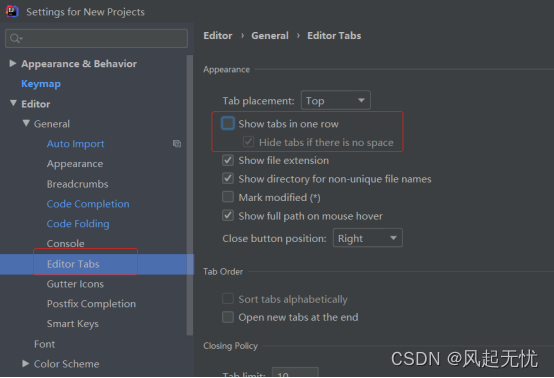Click the General breadcrumb
The image size is (554, 378).
[270, 36]
